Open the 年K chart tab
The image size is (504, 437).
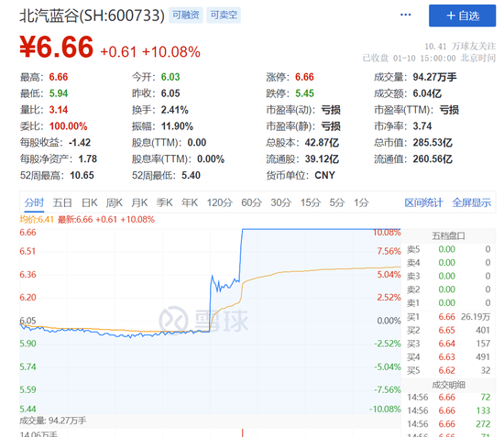click(x=190, y=202)
